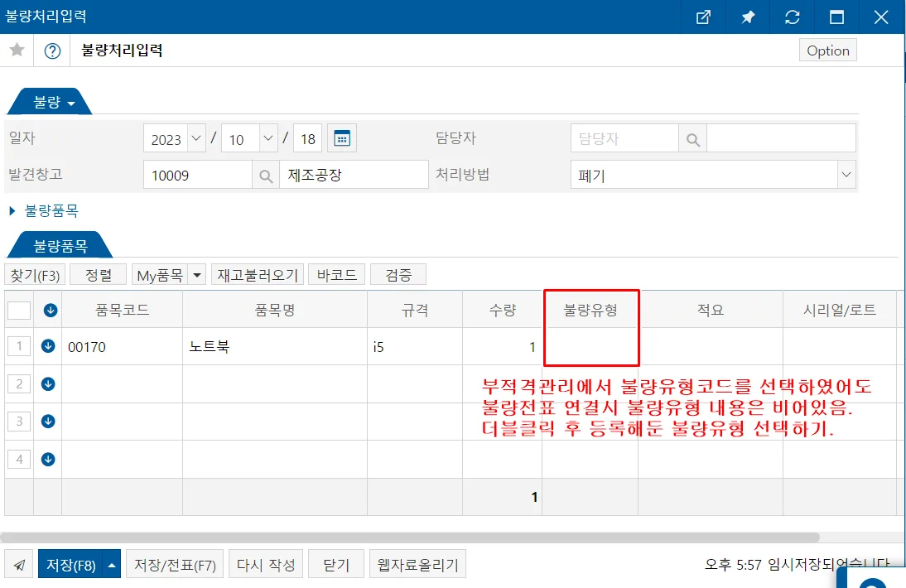Click the horizontal scrollbar below the grid
The width and height of the screenshot is (906, 588).
coord(409,537)
